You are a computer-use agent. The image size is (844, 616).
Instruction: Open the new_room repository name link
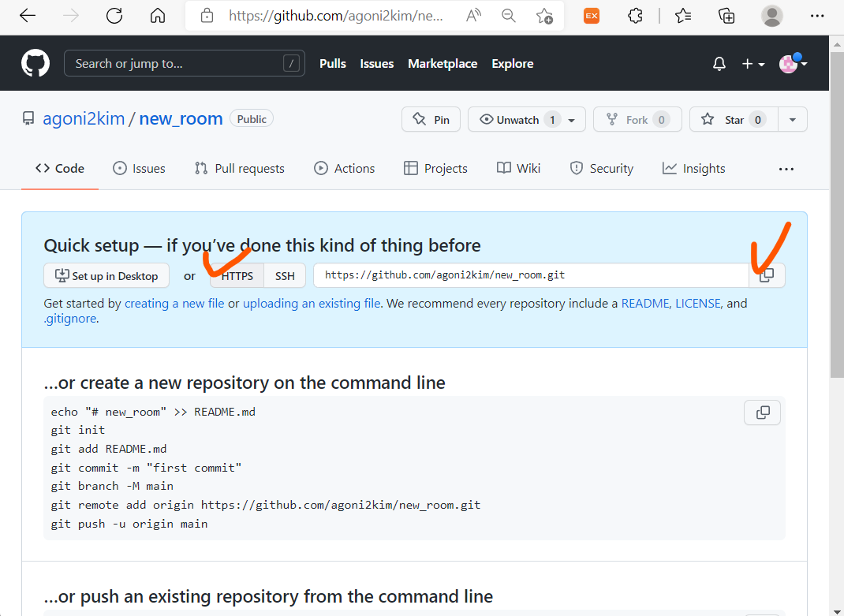pos(181,118)
